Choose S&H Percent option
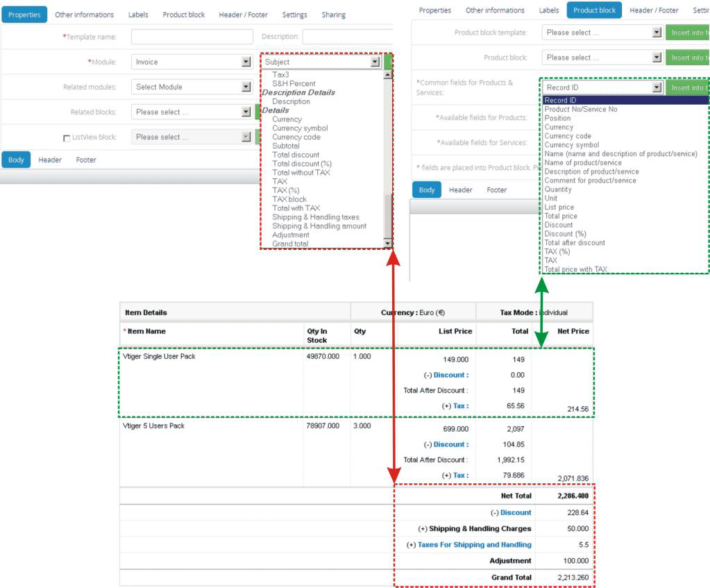The width and height of the screenshot is (710, 588). click(294, 83)
